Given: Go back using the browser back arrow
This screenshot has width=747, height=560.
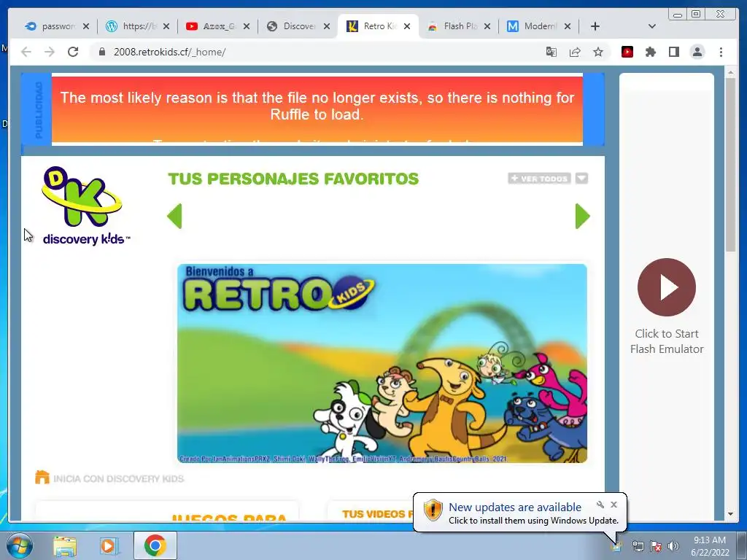Looking at the screenshot, I should [x=26, y=52].
